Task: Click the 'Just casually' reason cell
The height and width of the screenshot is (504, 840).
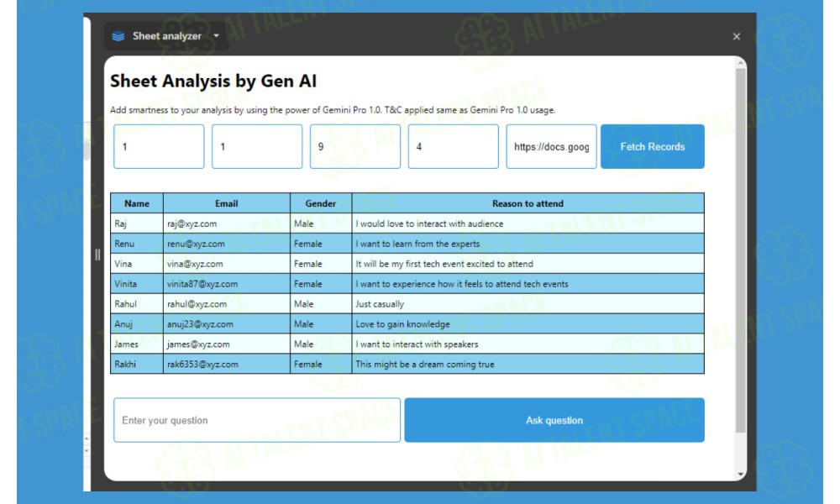Action: [528, 304]
